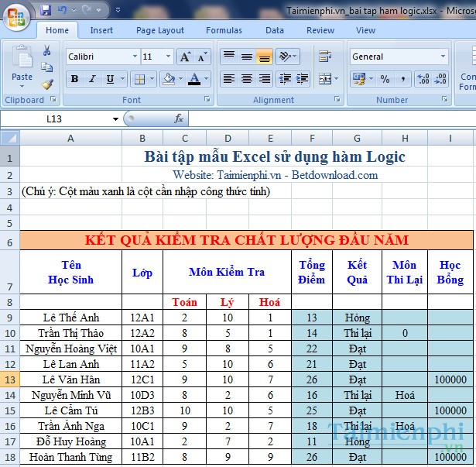
Task: Open the Calibri font name dropdown
Action: [x=135, y=57]
